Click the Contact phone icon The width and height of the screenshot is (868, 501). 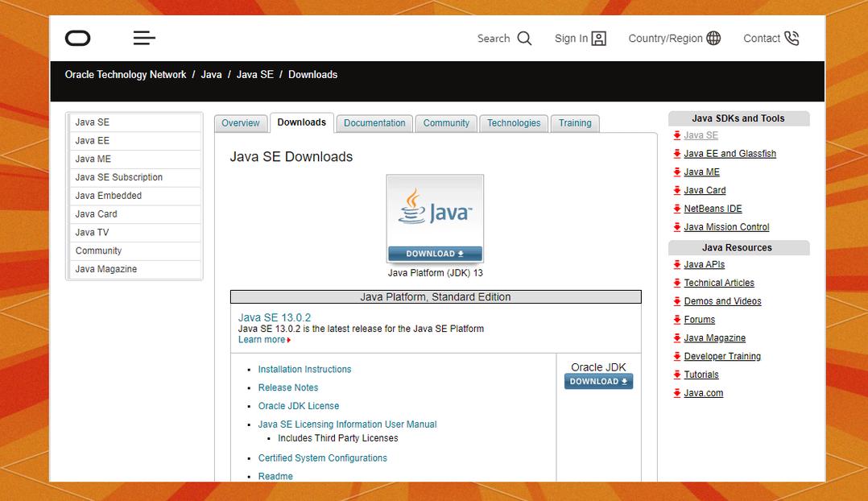(792, 39)
